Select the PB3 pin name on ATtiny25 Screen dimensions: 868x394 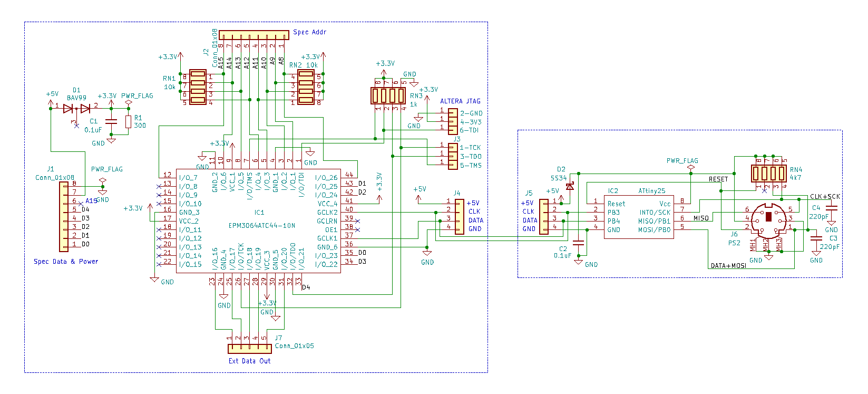613,213
